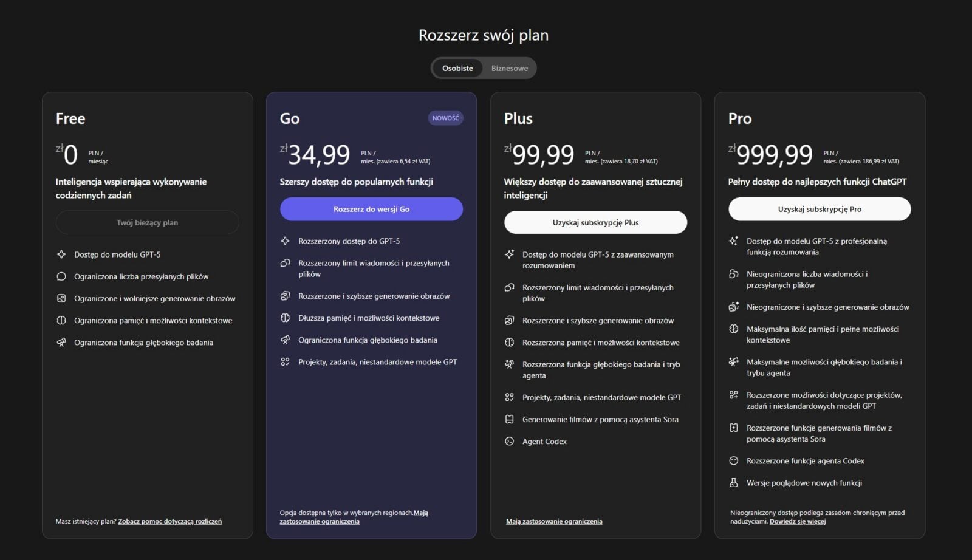Click the Twój bieżący plan button
The width and height of the screenshot is (972, 560).
[x=147, y=222]
